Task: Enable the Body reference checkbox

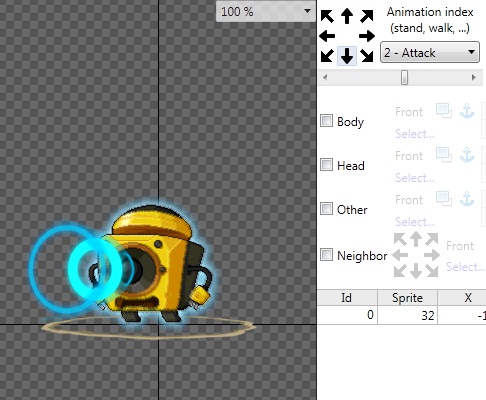Action: click(x=326, y=121)
